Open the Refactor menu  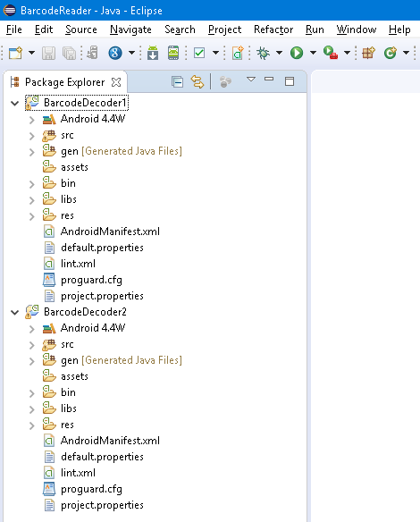(273, 29)
